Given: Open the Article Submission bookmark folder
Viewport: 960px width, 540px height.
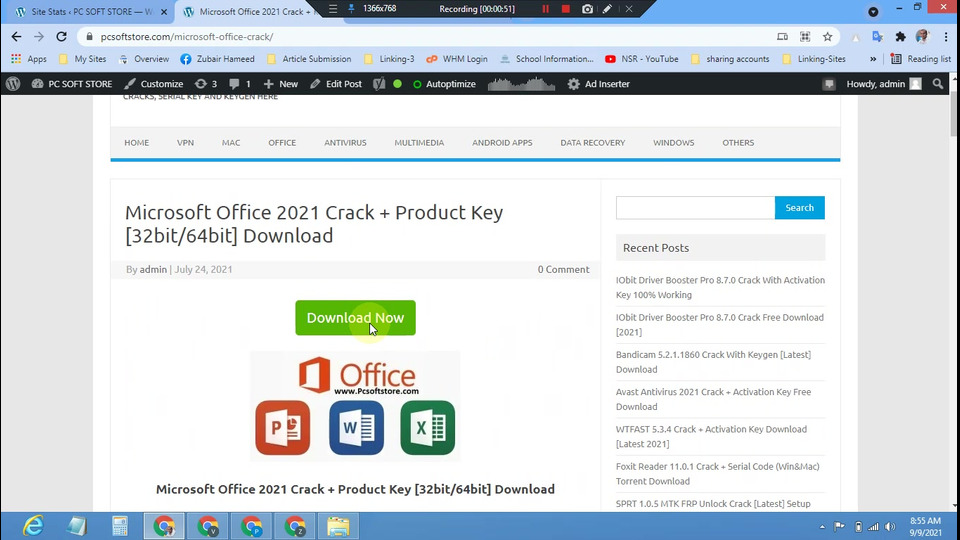Looking at the screenshot, I should (x=309, y=59).
